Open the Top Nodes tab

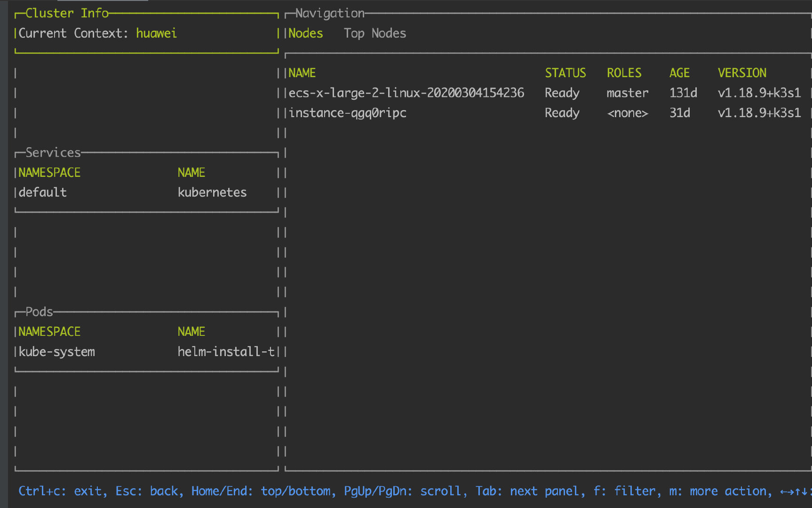click(374, 33)
